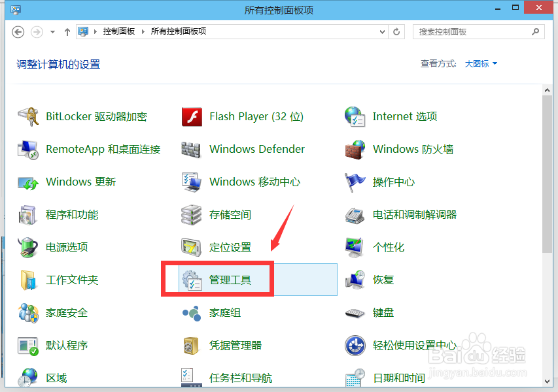
Task: Click the Windows Defender label
Action: (x=257, y=149)
